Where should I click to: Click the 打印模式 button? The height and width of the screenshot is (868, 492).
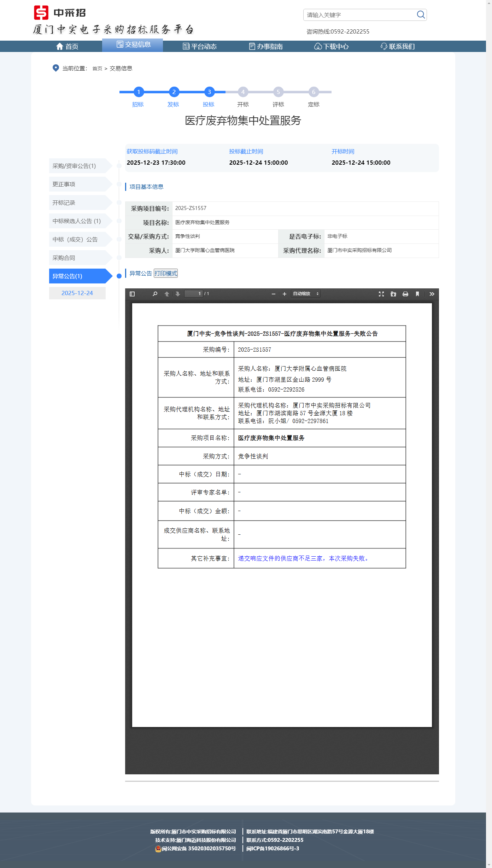click(166, 273)
